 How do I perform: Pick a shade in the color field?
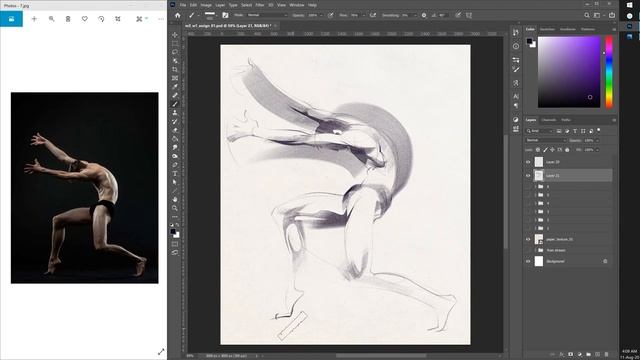coord(569,72)
